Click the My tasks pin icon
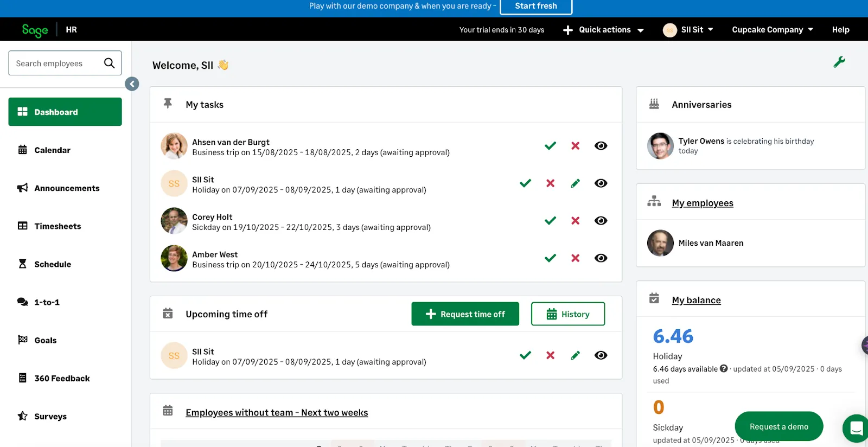 coord(168,103)
